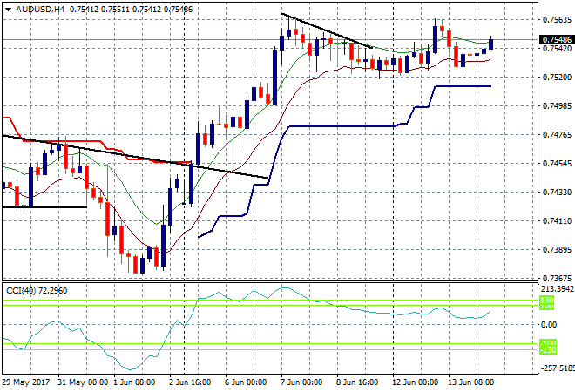Click the 13 Jun 08:00 time label
Image resolution: width=575 pixels, height=392 pixels.
[x=470, y=382]
